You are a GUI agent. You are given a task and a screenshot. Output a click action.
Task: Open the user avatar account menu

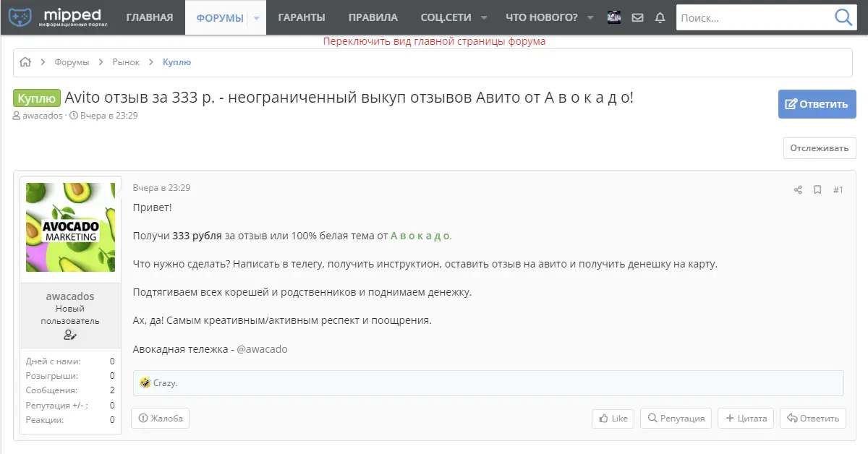click(x=614, y=17)
